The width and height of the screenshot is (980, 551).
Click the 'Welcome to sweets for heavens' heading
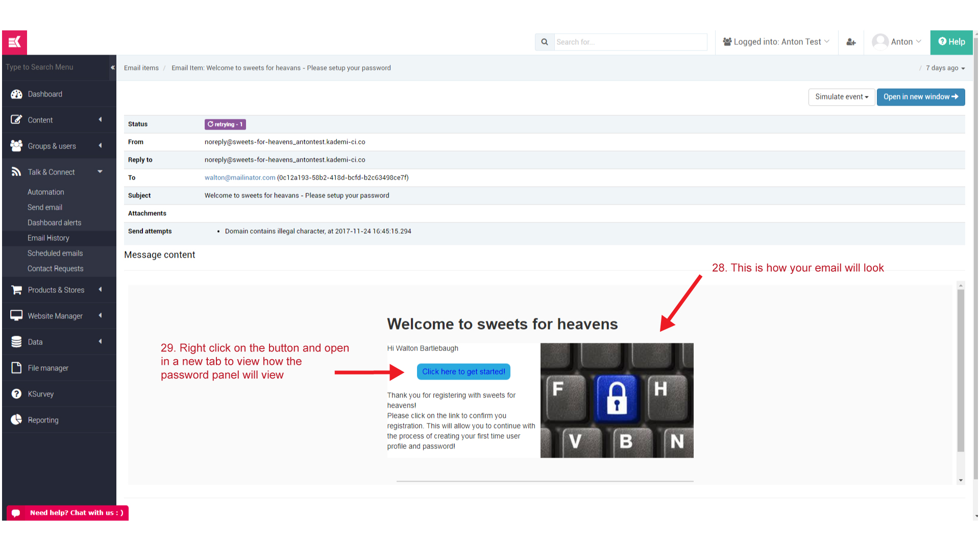[x=502, y=324]
